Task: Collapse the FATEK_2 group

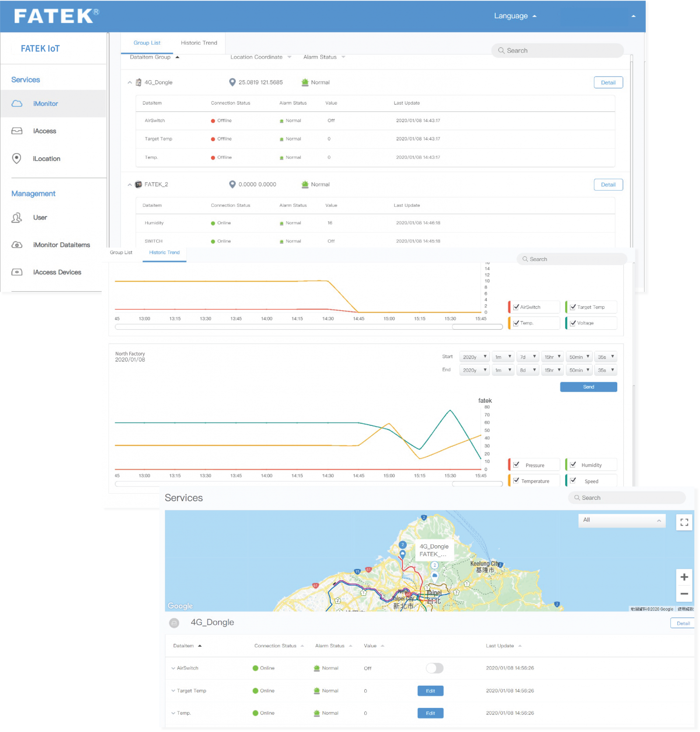Action: (x=129, y=185)
